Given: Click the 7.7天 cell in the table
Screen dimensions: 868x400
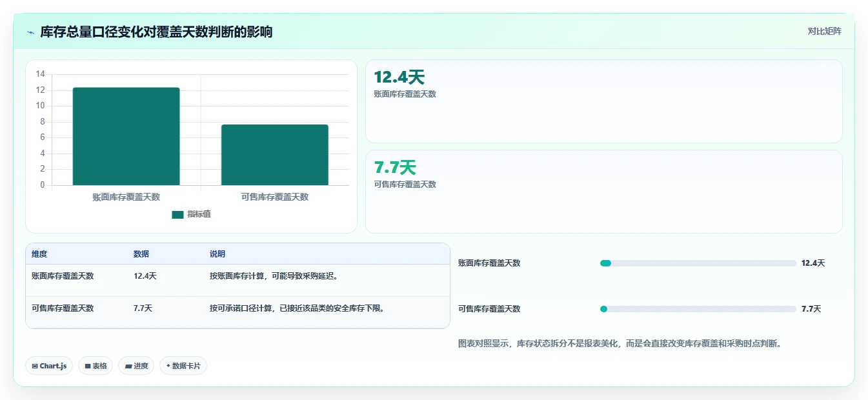Looking at the screenshot, I should (x=143, y=308).
